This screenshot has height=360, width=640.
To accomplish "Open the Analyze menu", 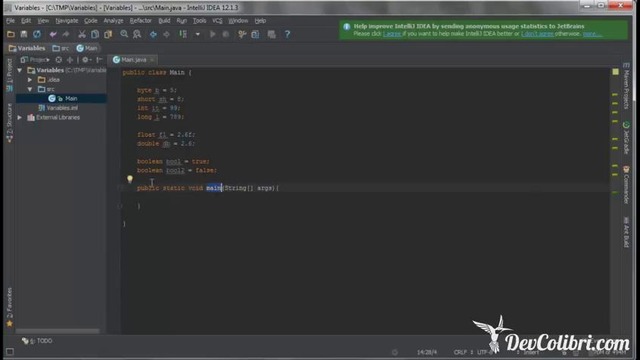I will (x=113, y=20).
